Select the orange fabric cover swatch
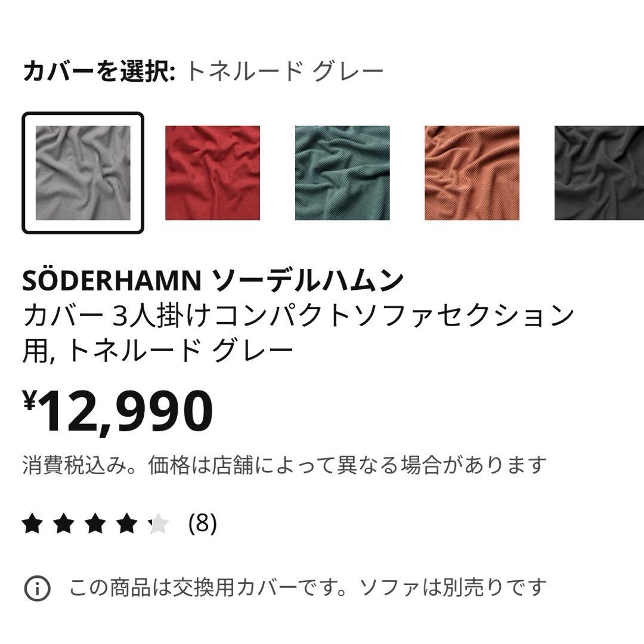 tap(472, 173)
